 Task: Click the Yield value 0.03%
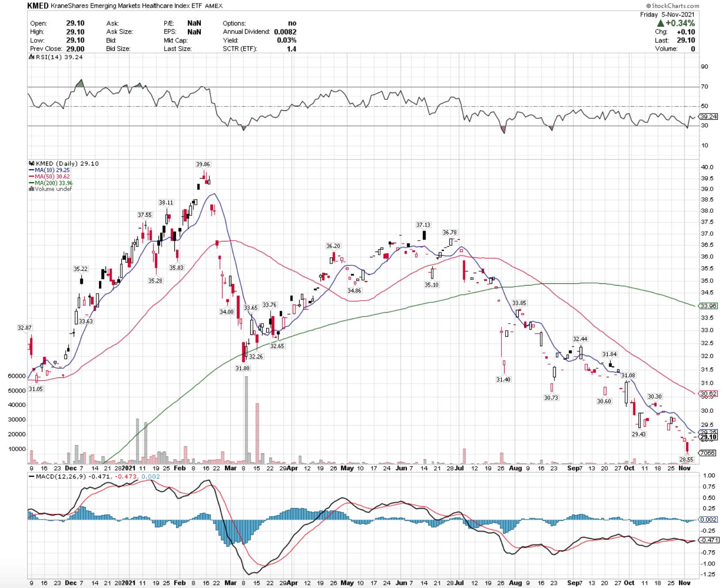click(287, 40)
